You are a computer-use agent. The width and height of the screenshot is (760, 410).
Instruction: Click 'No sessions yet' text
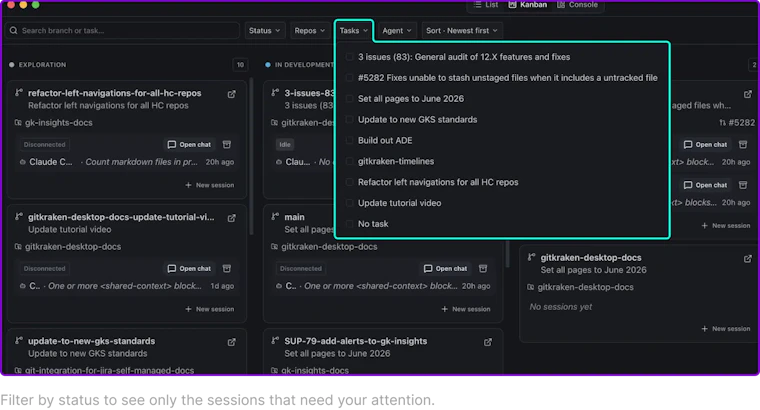pos(561,307)
